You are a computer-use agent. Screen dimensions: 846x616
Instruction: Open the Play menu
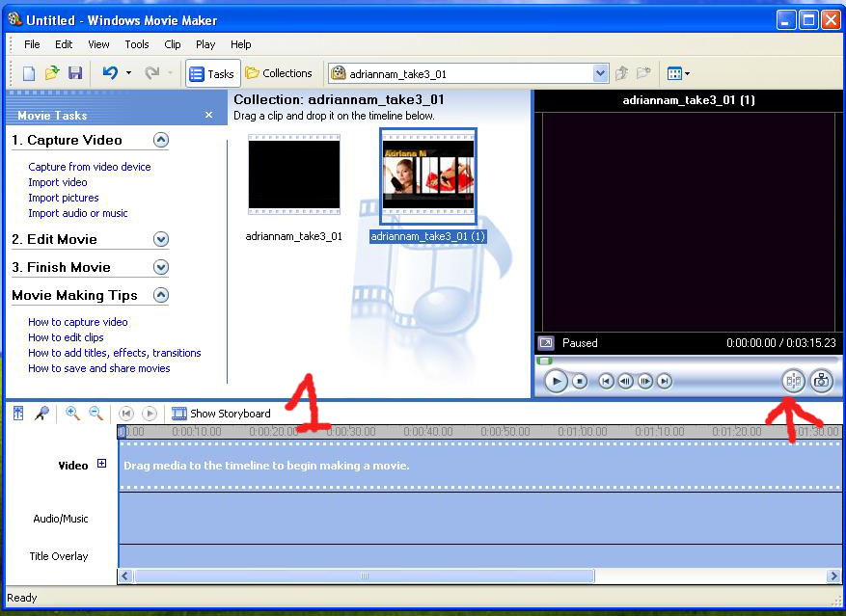tap(205, 44)
